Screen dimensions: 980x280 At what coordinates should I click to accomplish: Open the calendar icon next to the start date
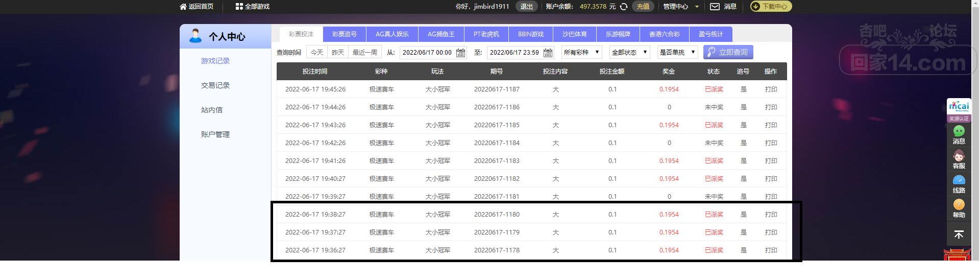460,53
